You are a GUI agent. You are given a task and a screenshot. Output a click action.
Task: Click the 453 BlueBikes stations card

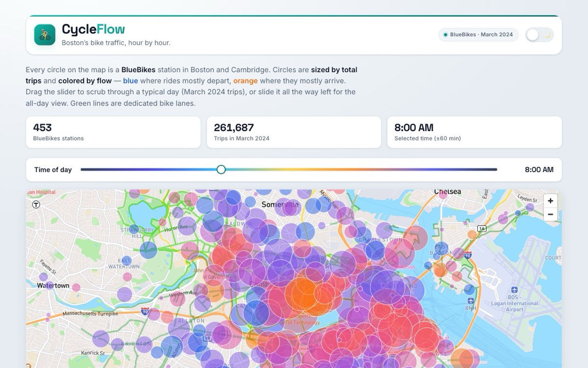[x=113, y=132]
